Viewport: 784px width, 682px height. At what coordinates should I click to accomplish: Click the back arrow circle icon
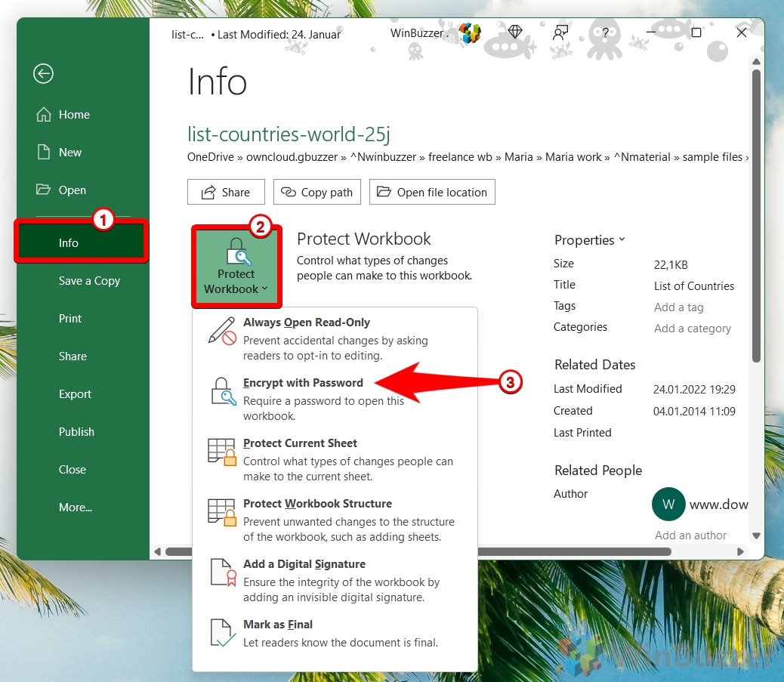[x=43, y=73]
